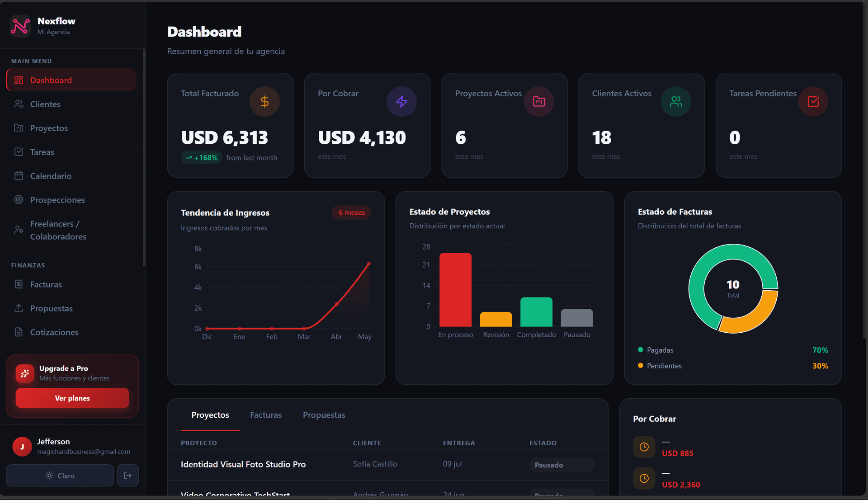Click the Ver planes button

(72, 398)
